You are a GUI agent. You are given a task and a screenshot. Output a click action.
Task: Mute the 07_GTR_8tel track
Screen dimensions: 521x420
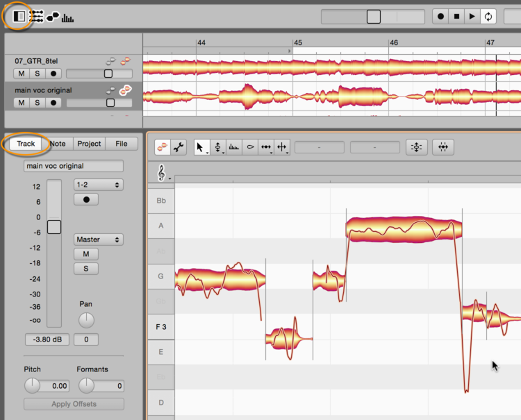click(22, 74)
